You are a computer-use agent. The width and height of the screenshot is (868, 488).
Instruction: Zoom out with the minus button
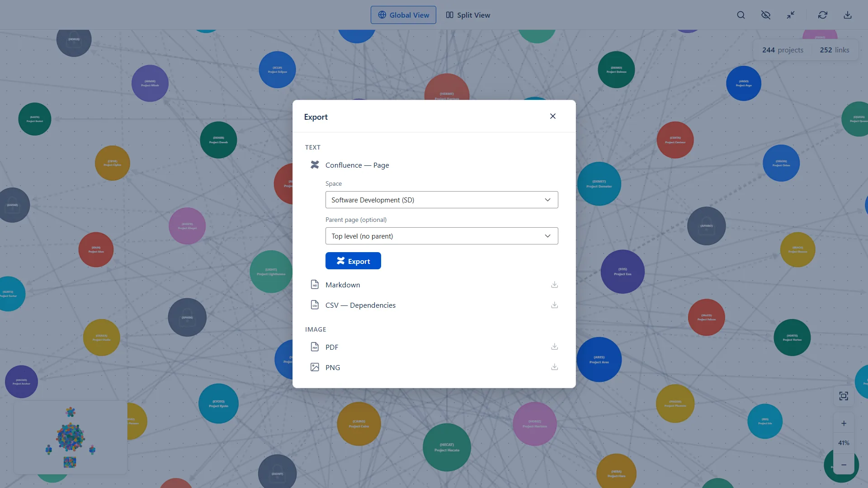click(x=844, y=465)
